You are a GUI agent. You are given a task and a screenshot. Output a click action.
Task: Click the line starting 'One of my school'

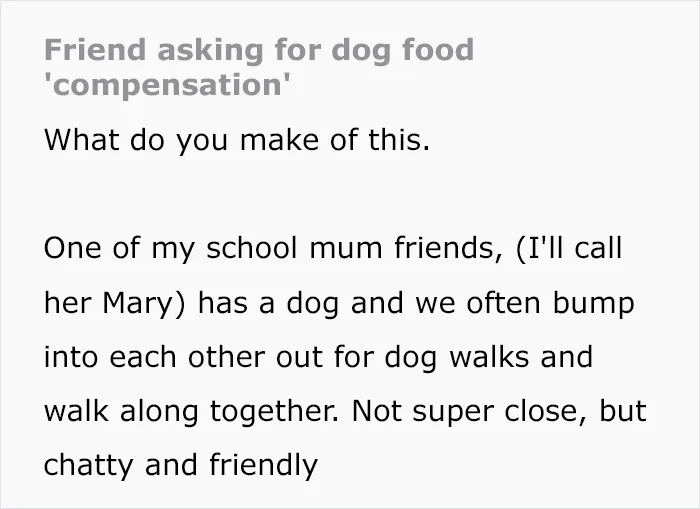click(333, 248)
